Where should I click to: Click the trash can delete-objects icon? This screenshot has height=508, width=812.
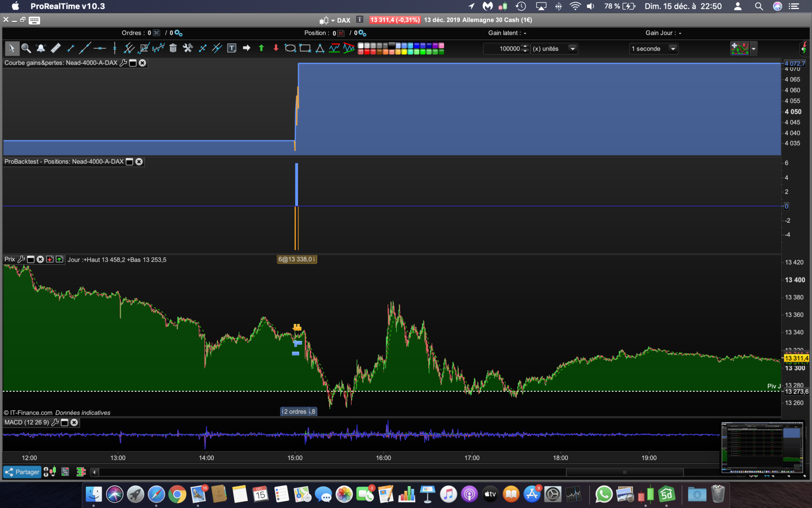[173, 48]
